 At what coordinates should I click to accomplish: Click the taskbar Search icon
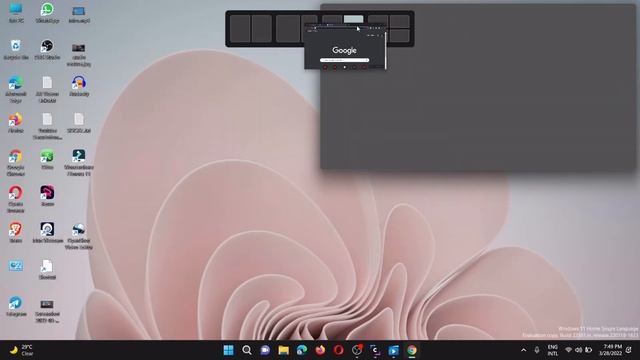[x=247, y=350]
